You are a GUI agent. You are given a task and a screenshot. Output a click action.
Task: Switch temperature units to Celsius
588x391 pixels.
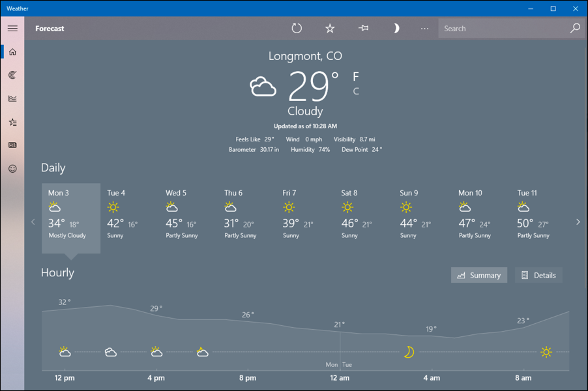(x=355, y=91)
